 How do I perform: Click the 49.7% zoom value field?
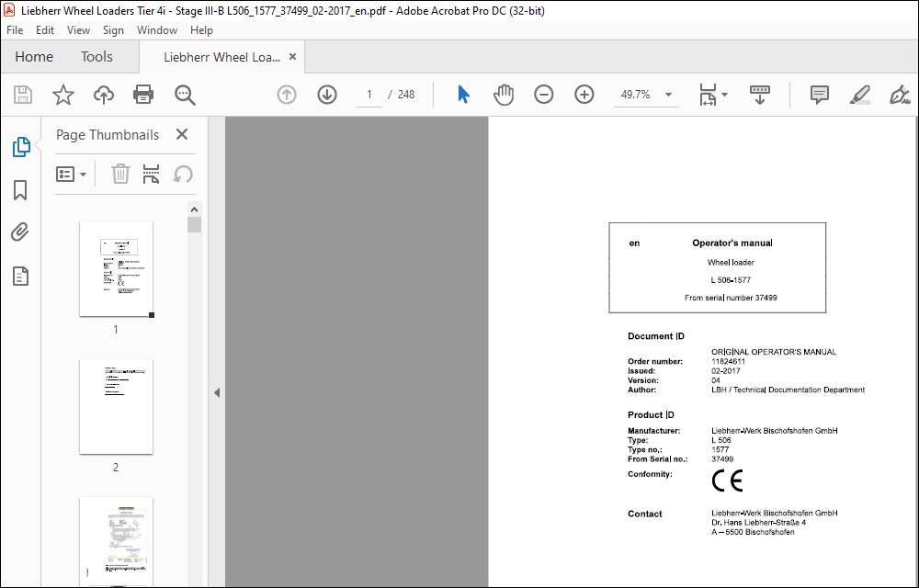pos(636,95)
